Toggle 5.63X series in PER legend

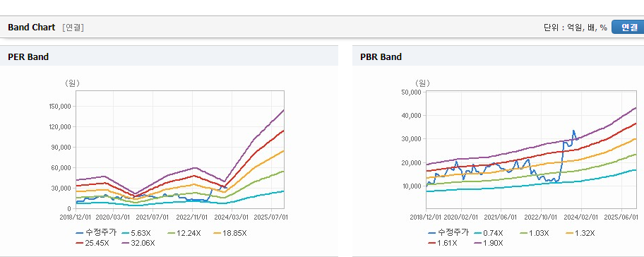click(x=137, y=233)
